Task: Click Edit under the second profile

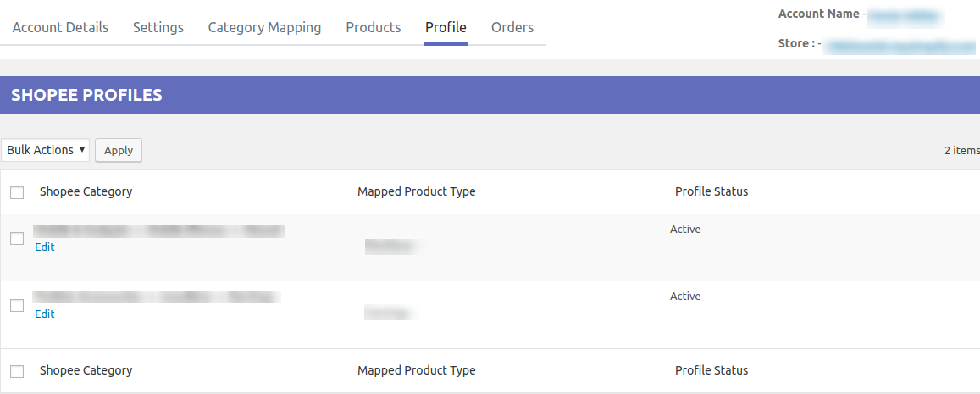Action: (45, 314)
